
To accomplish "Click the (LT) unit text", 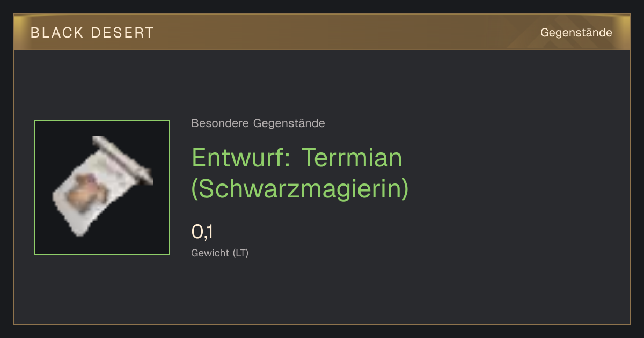I will pyautogui.click(x=240, y=253).
